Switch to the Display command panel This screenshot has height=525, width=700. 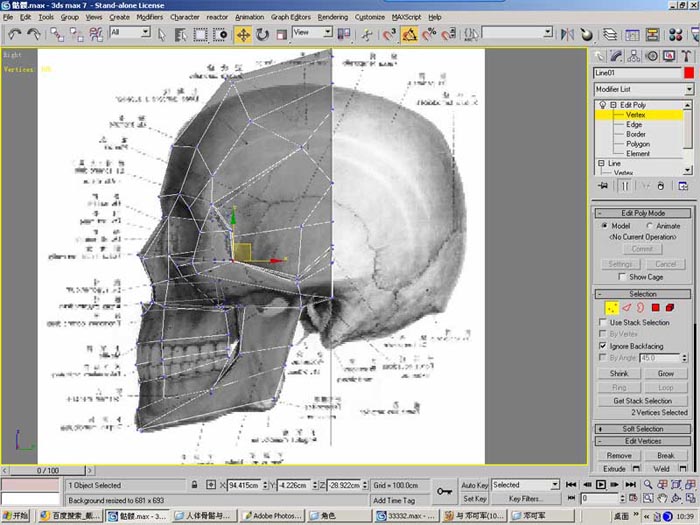pos(669,56)
